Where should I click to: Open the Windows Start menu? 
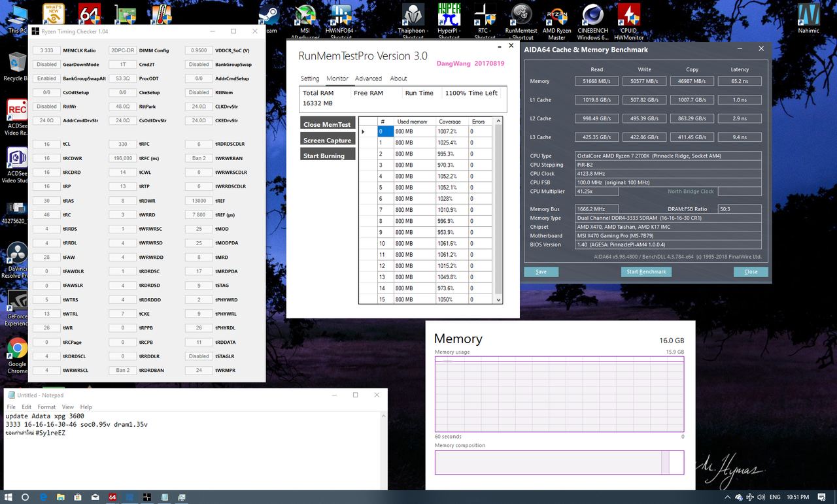pyautogui.click(x=8, y=497)
